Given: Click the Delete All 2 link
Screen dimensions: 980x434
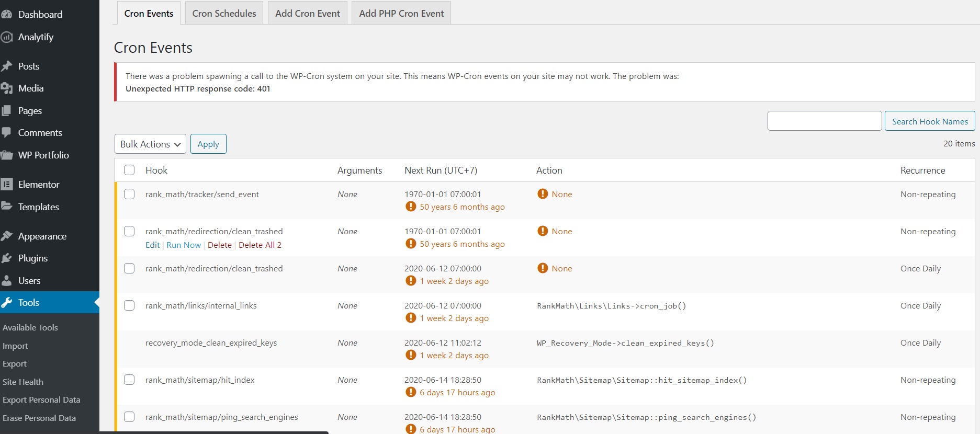Looking at the screenshot, I should [x=260, y=245].
